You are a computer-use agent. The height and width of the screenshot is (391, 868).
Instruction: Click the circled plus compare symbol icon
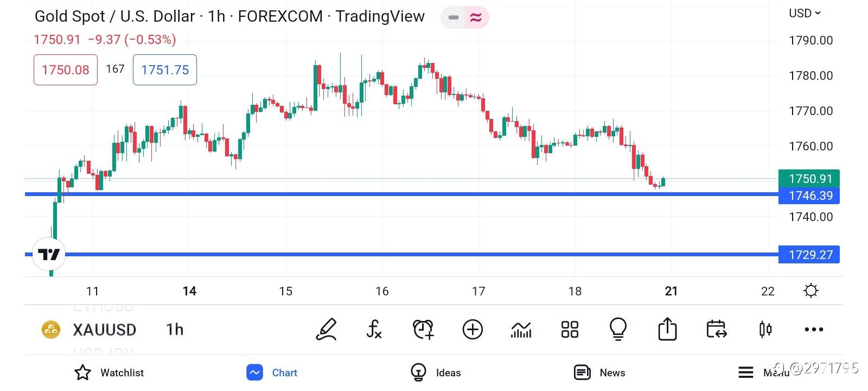[473, 329]
